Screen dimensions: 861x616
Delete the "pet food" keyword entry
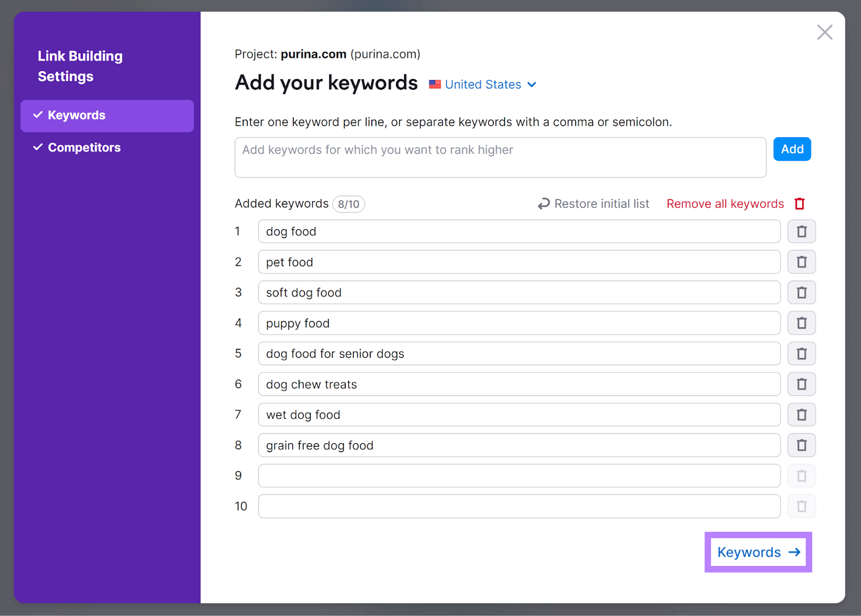tap(801, 262)
